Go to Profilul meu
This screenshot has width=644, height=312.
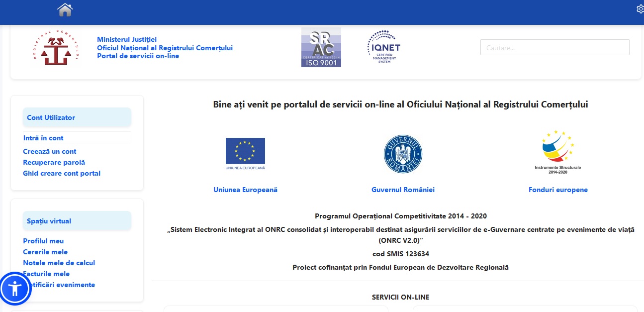click(x=43, y=241)
